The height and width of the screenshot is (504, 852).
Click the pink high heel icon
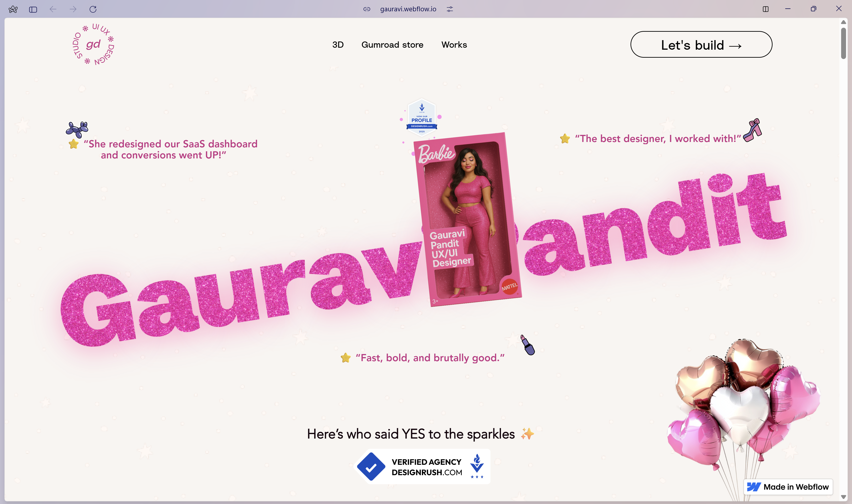pos(753,130)
